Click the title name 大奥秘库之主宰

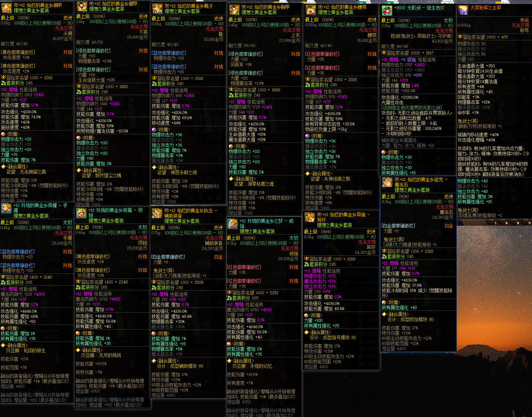tap(486, 7)
